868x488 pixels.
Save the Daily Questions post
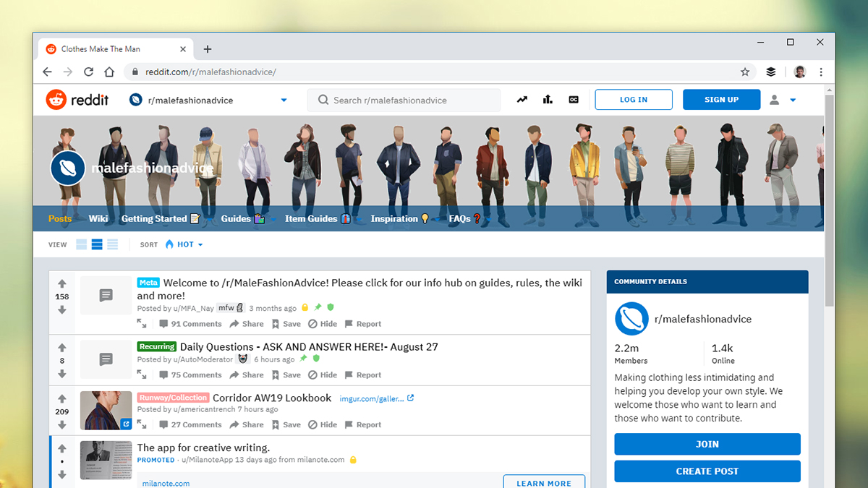[286, 374]
